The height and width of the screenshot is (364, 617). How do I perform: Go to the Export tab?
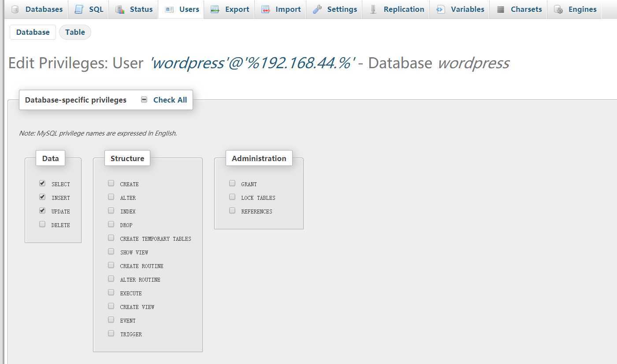point(230,9)
